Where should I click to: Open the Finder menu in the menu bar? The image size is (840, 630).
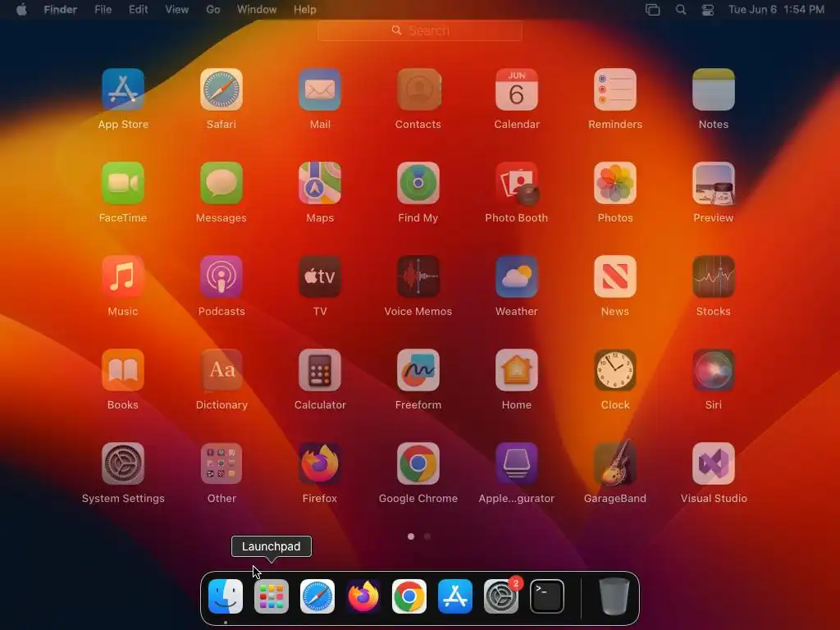pos(61,9)
